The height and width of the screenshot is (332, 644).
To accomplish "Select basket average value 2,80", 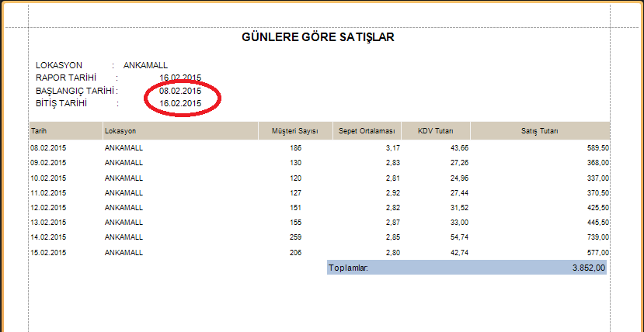I will pyautogui.click(x=392, y=252).
